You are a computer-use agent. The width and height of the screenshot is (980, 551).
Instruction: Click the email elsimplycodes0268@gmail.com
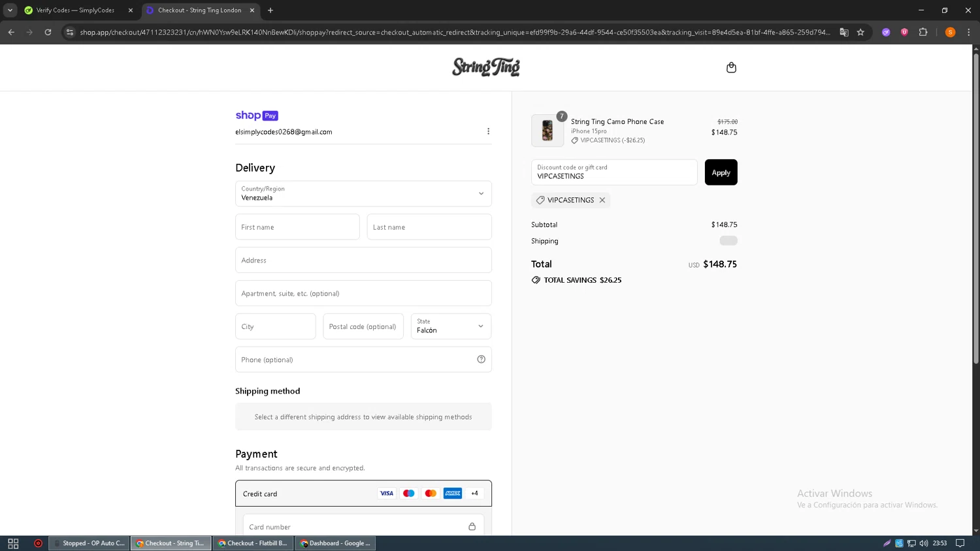pos(284,132)
